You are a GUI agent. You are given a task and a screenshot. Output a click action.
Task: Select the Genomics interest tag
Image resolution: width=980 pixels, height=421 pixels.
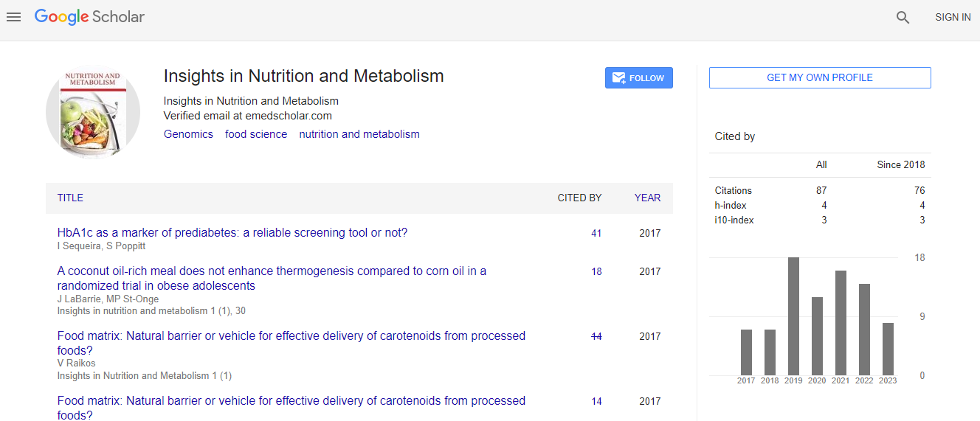(x=188, y=134)
